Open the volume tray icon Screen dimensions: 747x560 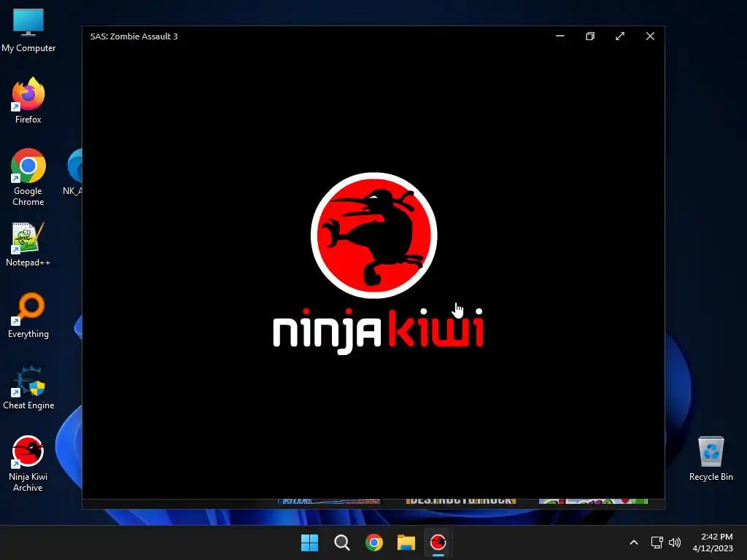coord(675,542)
